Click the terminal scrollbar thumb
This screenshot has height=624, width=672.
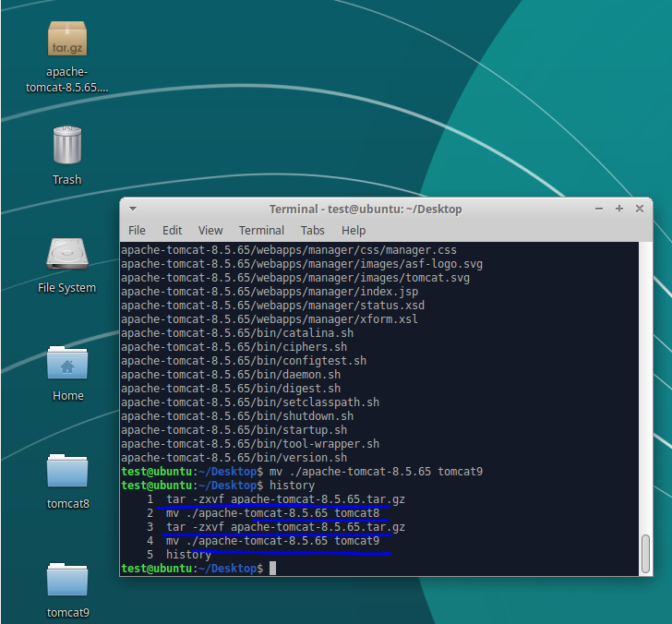pos(645,553)
